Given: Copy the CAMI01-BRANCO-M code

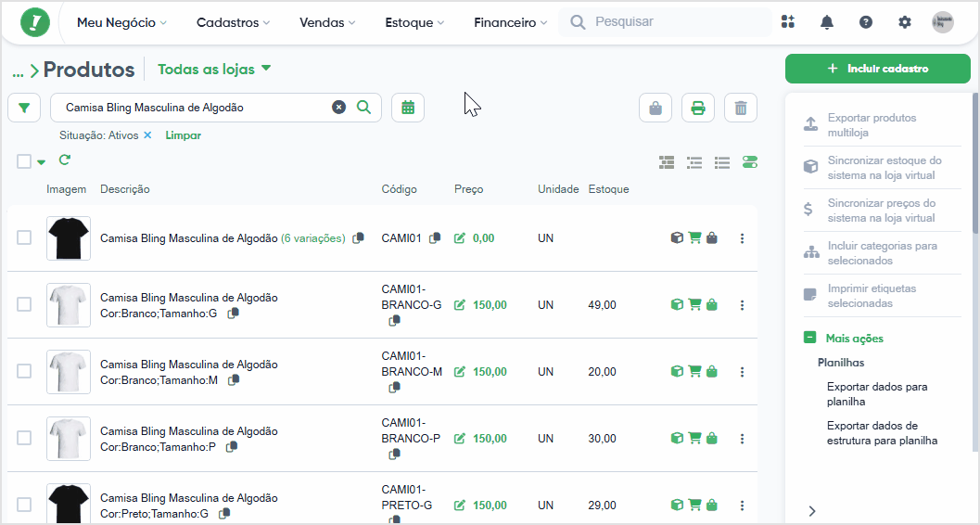Looking at the screenshot, I should tap(394, 388).
